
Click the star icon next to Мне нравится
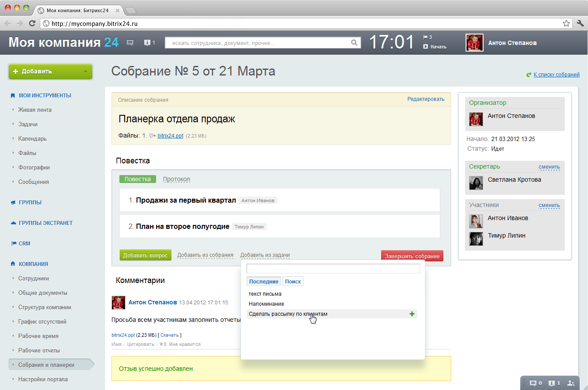coord(161,344)
